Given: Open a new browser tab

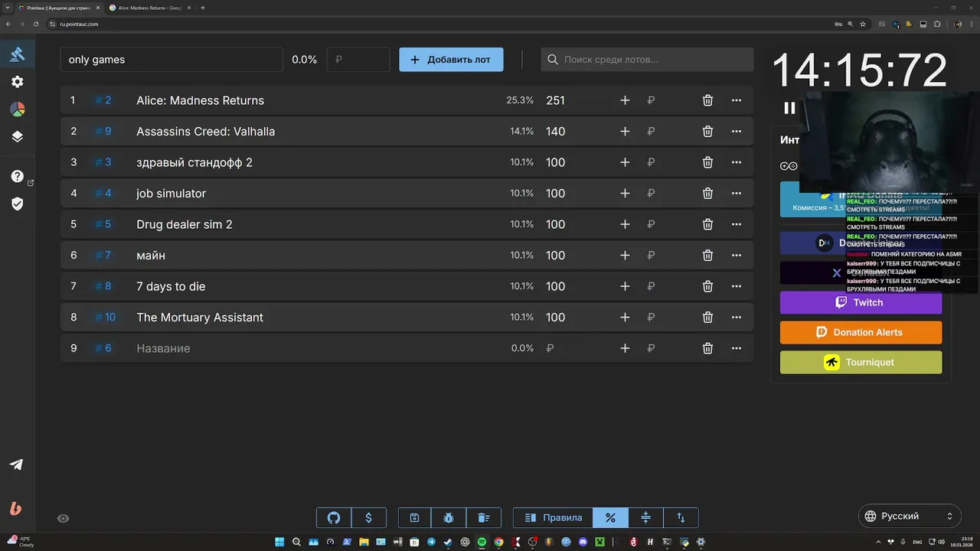Looking at the screenshot, I should point(202,8).
